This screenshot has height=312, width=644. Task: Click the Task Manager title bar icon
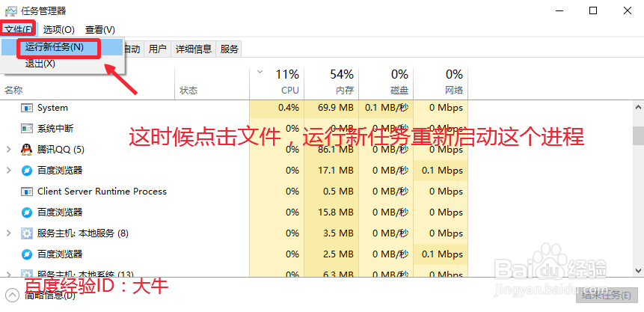(12, 11)
